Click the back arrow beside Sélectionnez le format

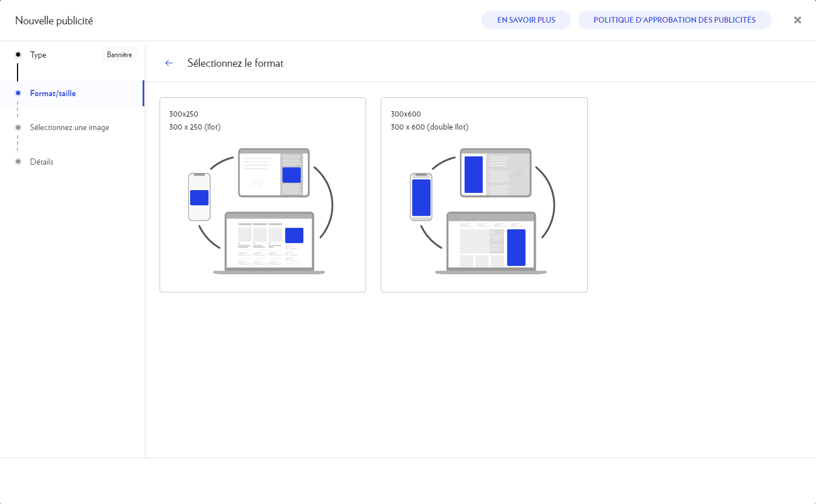click(169, 63)
